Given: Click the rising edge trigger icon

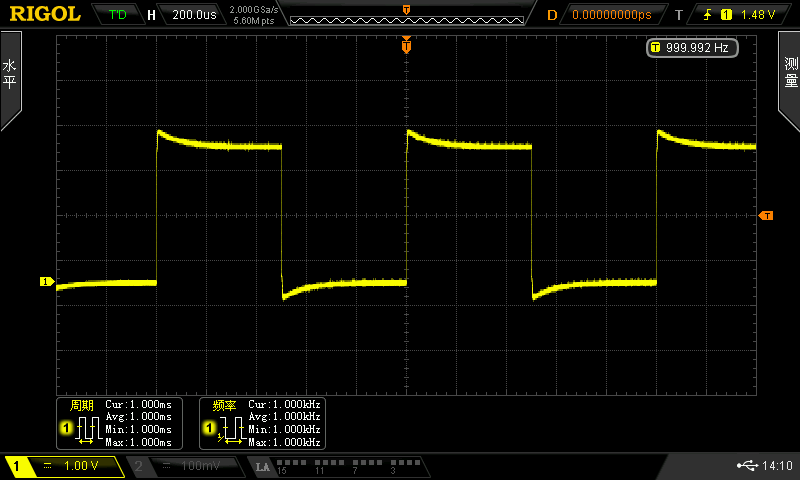Looking at the screenshot, I should coord(705,15).
